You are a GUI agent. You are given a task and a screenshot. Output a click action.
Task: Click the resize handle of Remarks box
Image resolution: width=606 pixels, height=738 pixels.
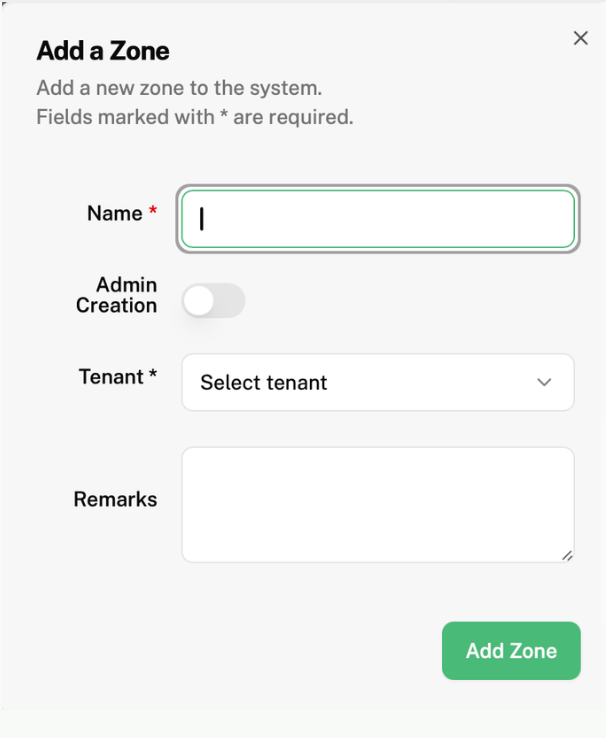point(567,555)
